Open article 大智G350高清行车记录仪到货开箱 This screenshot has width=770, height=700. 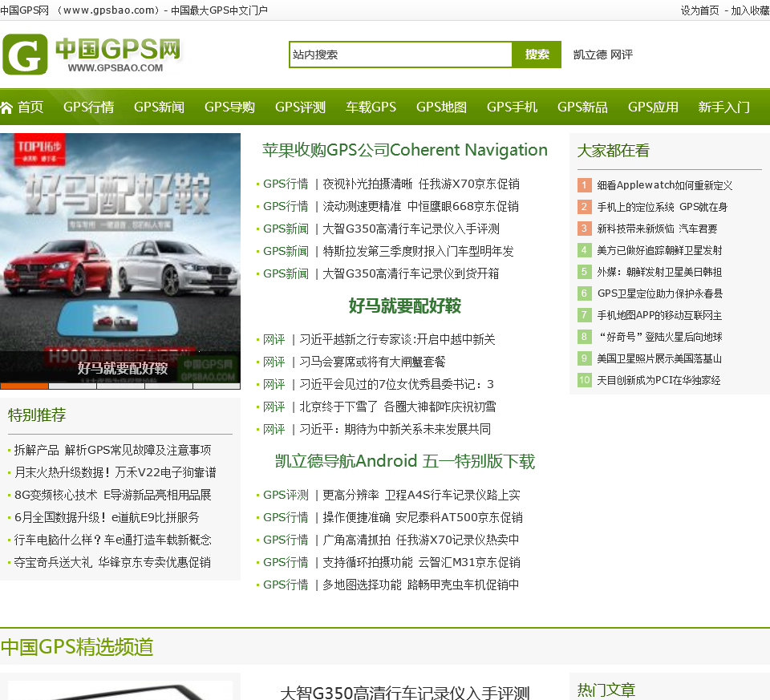coord(411,274)
